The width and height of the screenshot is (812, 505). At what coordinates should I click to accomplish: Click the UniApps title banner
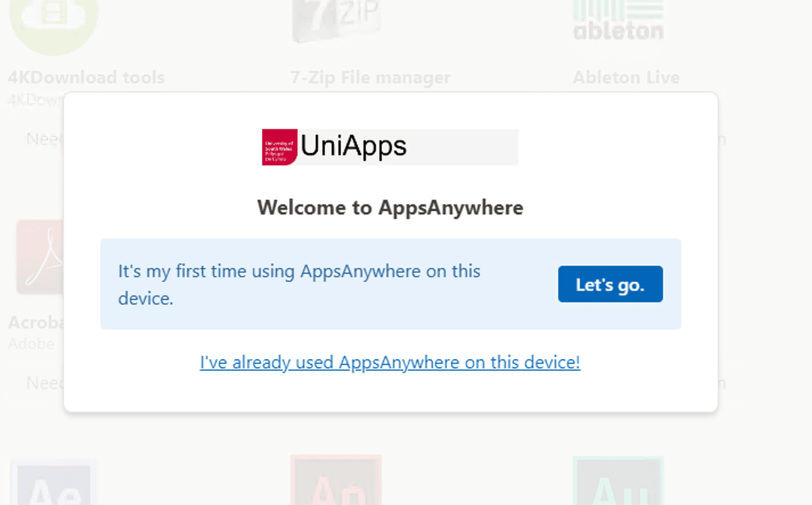tap(390, 147)
